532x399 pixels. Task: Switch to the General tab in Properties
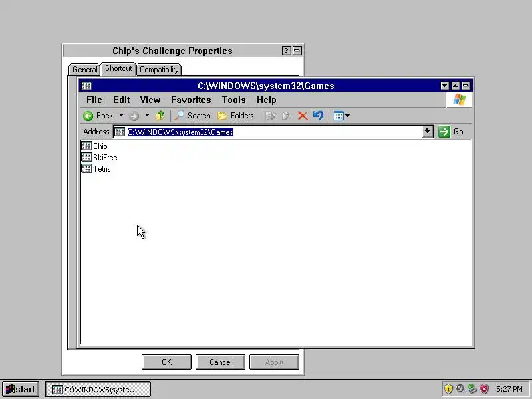(84, 70)
